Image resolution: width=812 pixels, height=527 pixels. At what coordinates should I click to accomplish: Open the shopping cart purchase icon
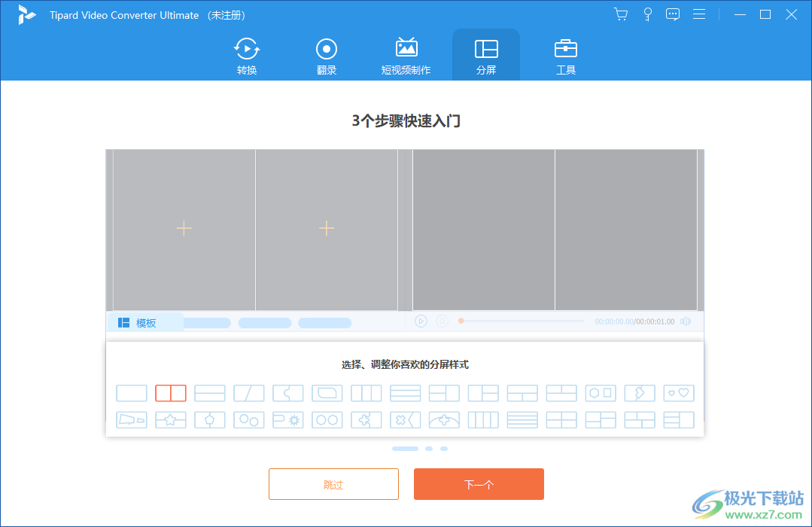(620, 14)
